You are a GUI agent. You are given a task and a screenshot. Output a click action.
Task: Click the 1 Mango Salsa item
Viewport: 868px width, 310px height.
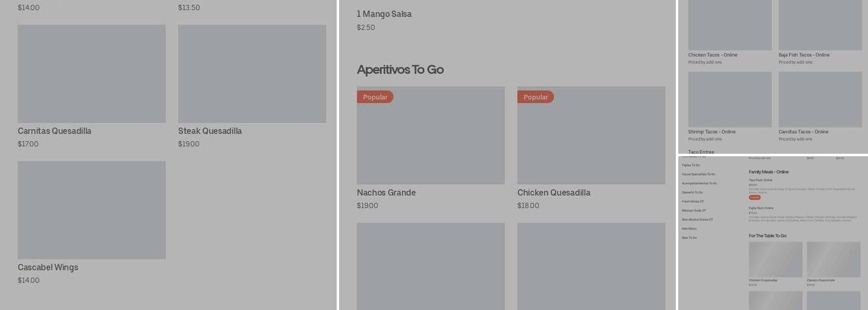384,14
